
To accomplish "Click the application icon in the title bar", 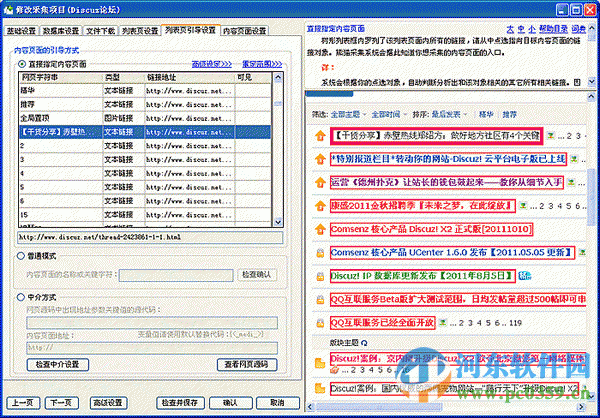I will [x=8, y=10].
